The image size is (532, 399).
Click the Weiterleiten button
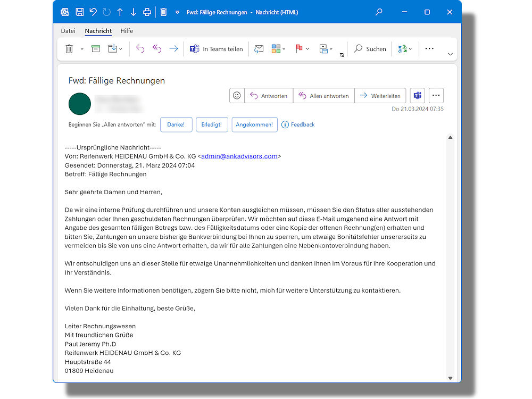[x=380, y=96]
